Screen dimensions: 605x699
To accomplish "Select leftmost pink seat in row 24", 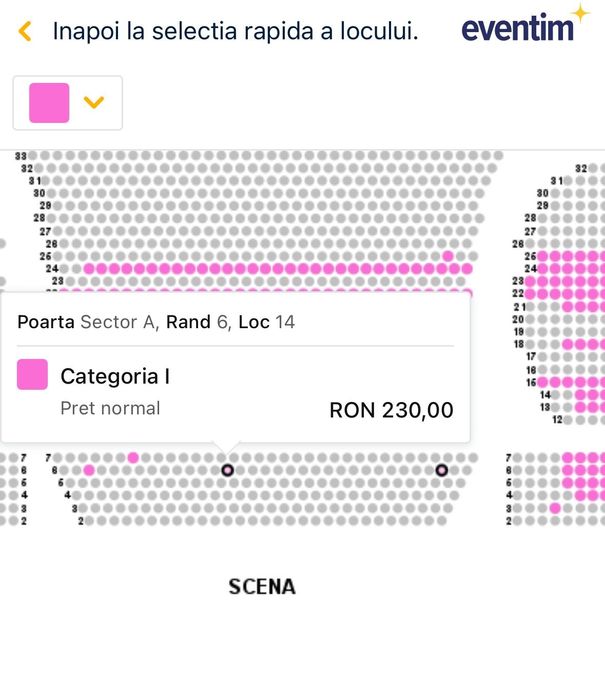I will coord(89,269).
